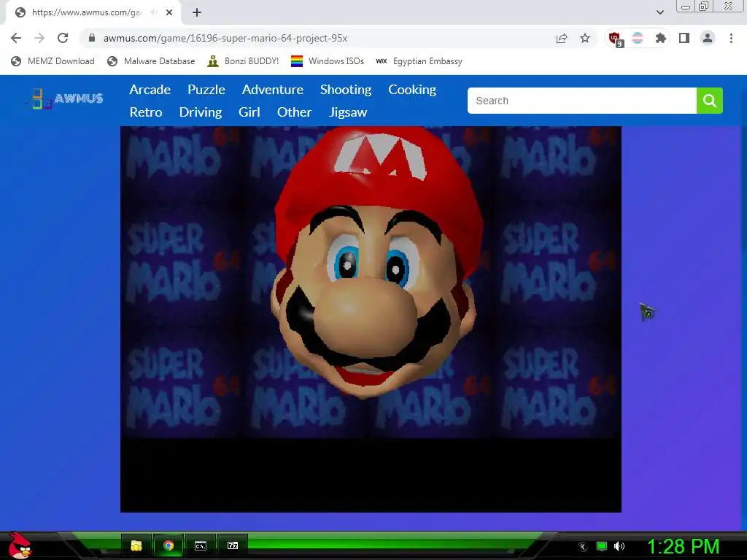
Task: Click the Search games input field
Action: [x=581, y=101]
